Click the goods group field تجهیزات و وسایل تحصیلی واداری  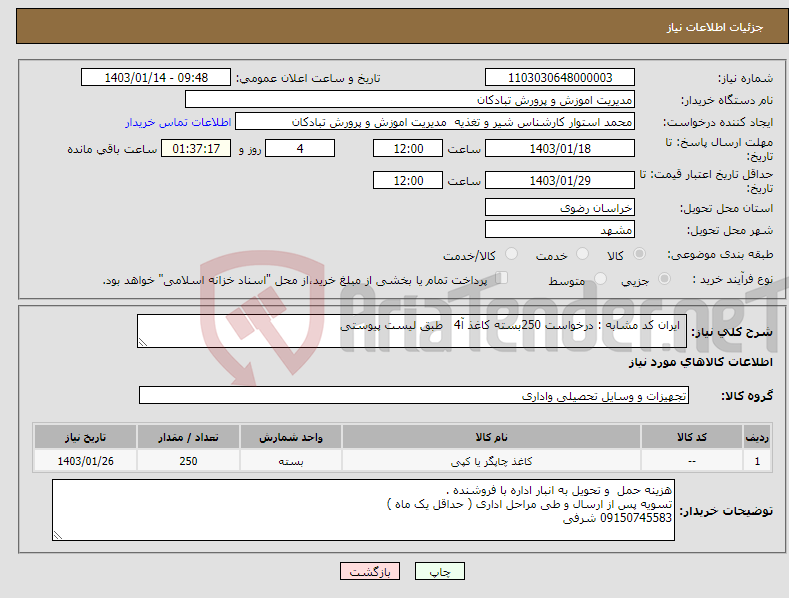[414, 396]
